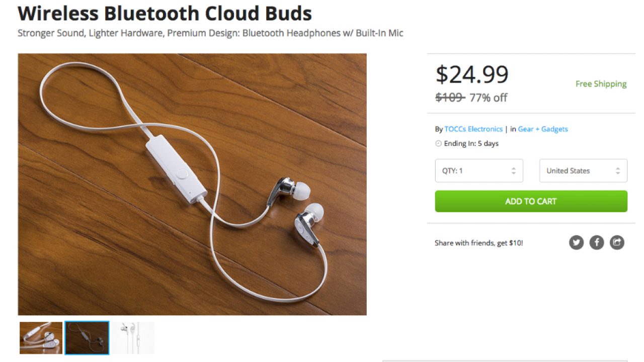Click the Wireless Bluetooth Cloud Buds title
Viewport: 644px width, 362px height.
(165, 14)
